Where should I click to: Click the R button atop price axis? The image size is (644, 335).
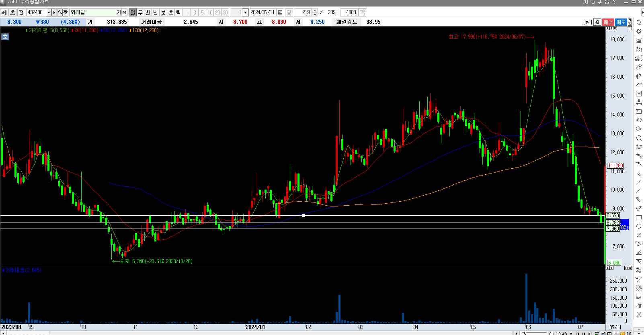click(615, 28)
